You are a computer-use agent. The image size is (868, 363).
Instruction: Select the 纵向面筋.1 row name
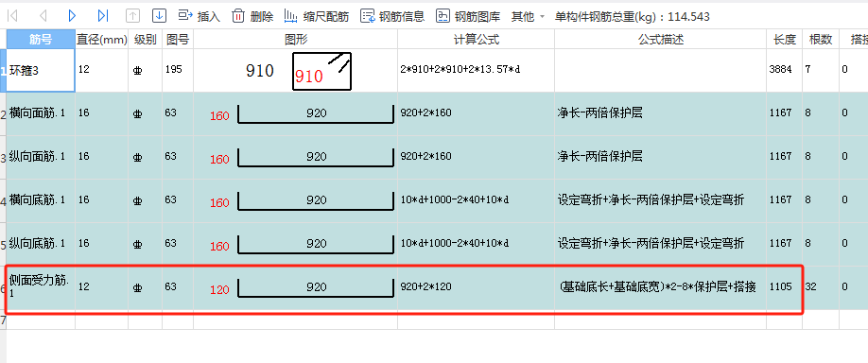tap(41, 157)
